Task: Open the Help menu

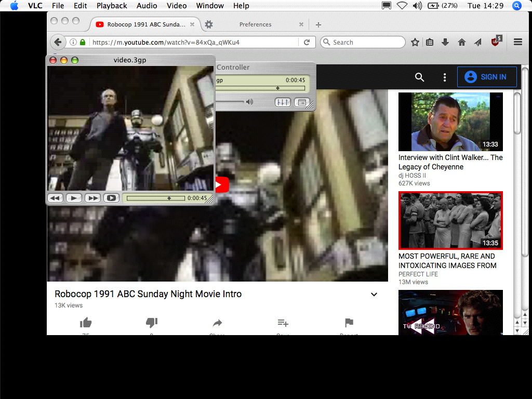Action: click(241, 6)
